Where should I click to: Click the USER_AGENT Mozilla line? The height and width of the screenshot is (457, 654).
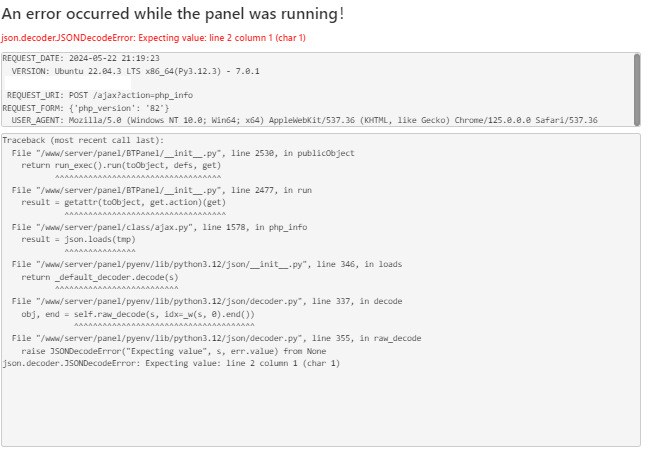[x=300, y=120]
